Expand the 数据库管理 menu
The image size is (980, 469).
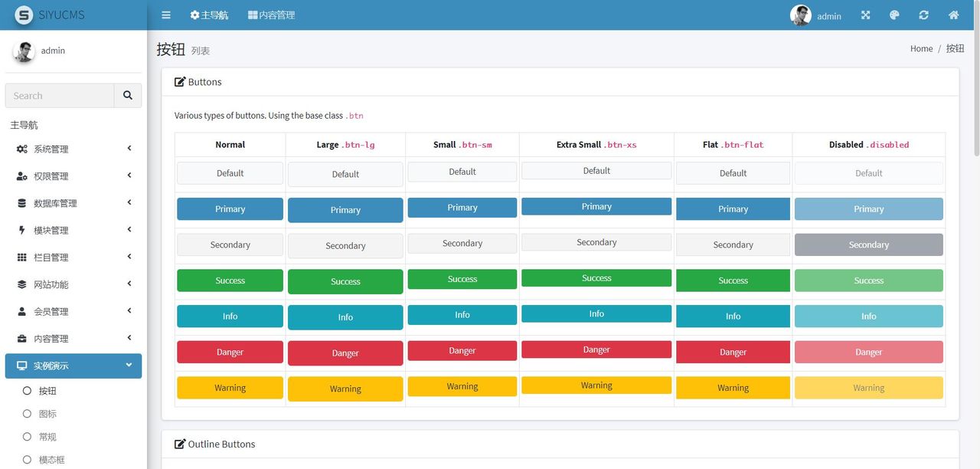coord(73,203)
